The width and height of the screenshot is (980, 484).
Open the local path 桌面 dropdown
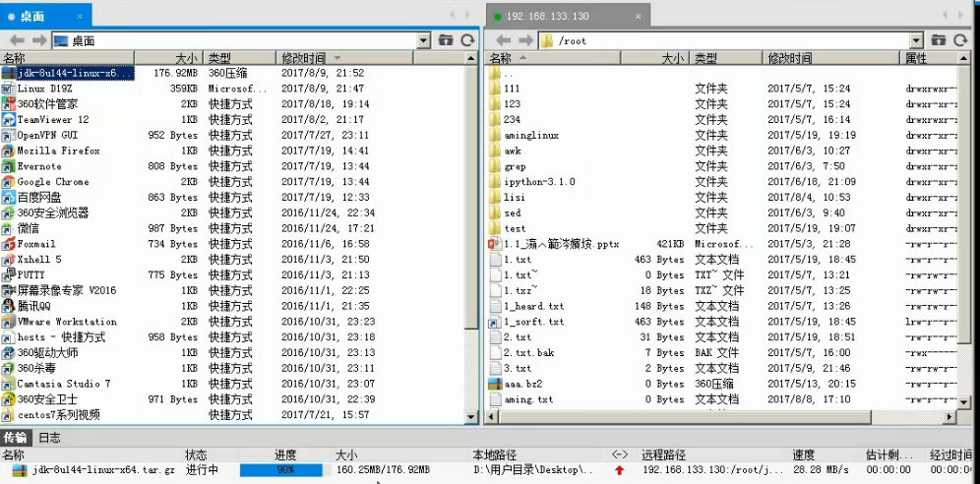[424, 40]
